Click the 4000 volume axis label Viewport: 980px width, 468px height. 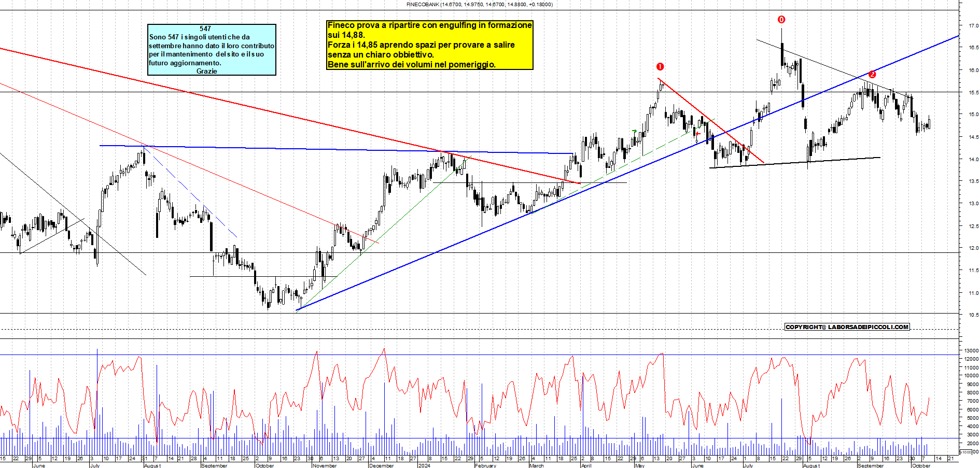972,427
